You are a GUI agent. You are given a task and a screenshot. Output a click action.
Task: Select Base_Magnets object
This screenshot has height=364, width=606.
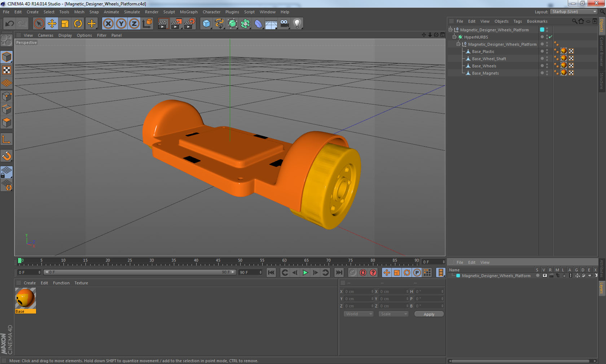[x=485, y=73]
